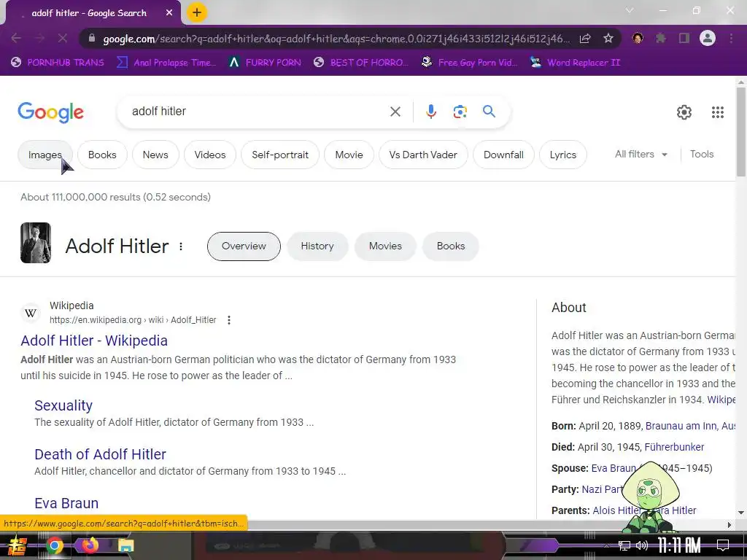Image resolution: width=747 pixels, height=560 pixels.
Task: Open a new browser tab
Action: (197, 12)
